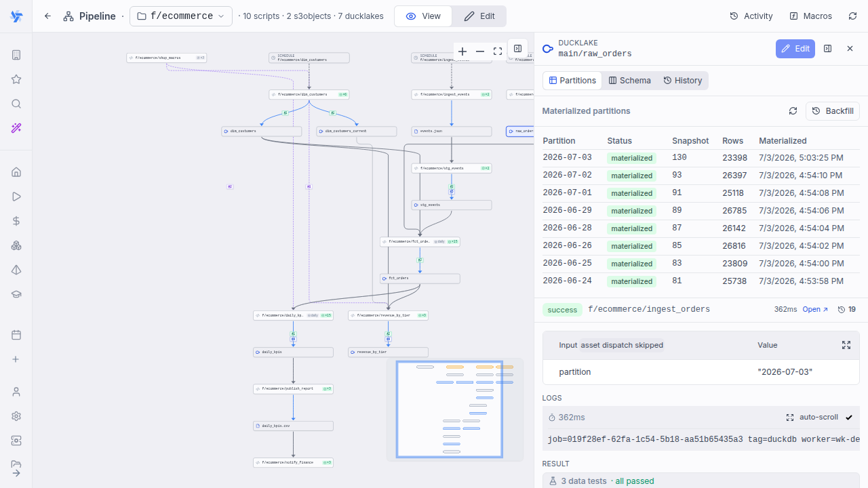
Task: Select the revenue_by_tier ducklake node
Action: point(388,352)
